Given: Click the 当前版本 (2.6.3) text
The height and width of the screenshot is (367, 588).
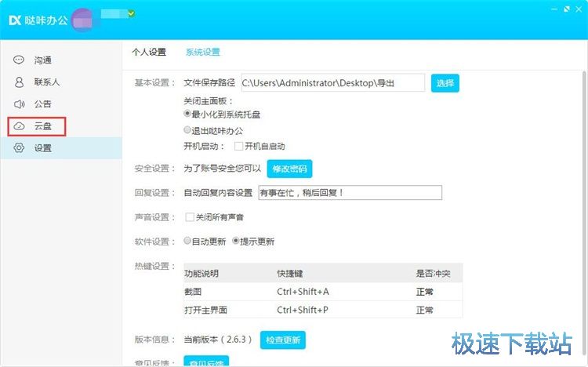Looking at the screenshot, I should pyautogui.click(x=218, y=340).
